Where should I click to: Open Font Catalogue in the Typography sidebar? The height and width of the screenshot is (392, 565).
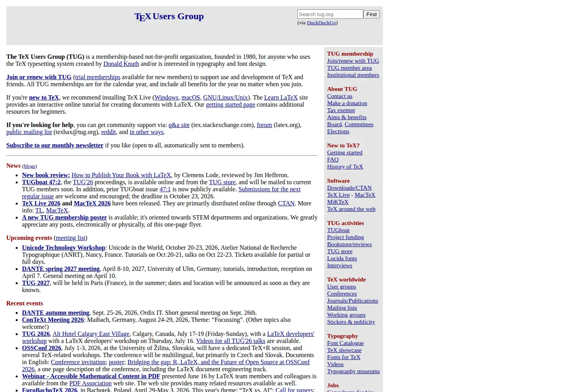tap(345, 343)
